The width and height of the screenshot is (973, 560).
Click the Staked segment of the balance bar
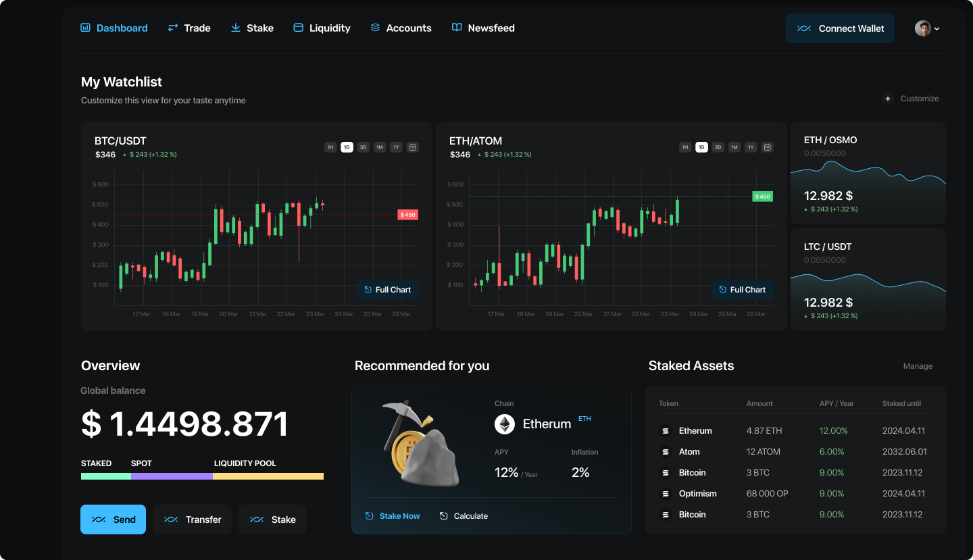(105, 476)
